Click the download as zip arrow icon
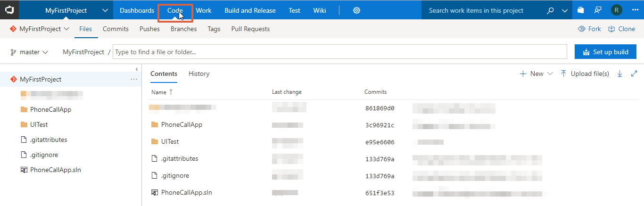The image size is (644, 206). (x=620, y=74)
